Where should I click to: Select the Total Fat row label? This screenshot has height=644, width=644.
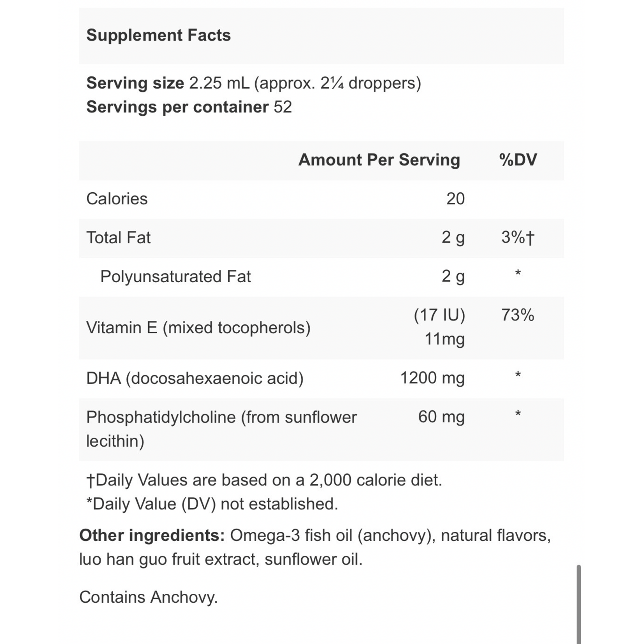118,237
